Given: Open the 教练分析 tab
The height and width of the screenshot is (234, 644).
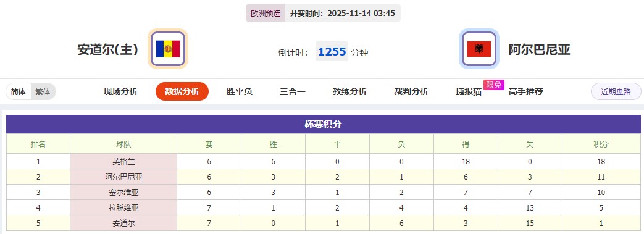Looking at the screenshot, I should click(349, 91).
